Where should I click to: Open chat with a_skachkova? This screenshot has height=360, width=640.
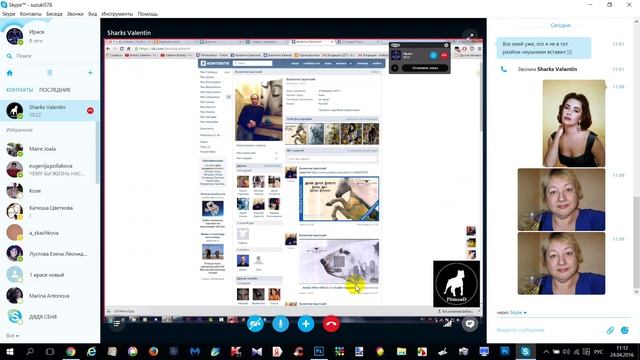click(x=49, y=233)
